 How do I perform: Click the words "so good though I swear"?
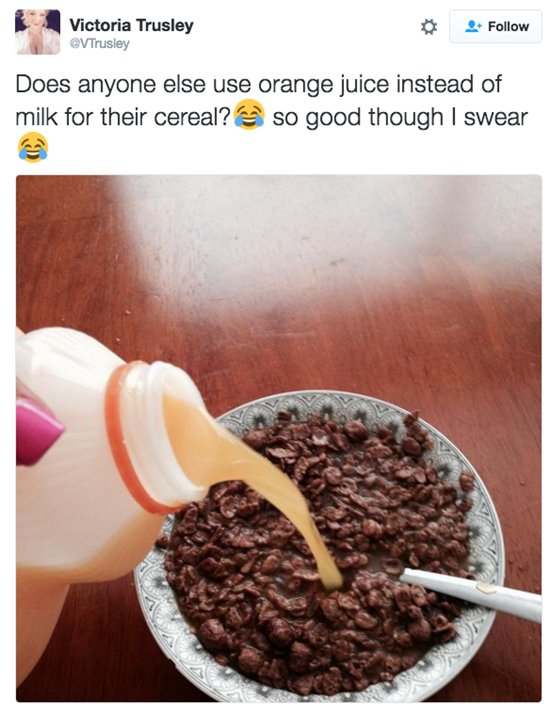(x=400, y=118)
